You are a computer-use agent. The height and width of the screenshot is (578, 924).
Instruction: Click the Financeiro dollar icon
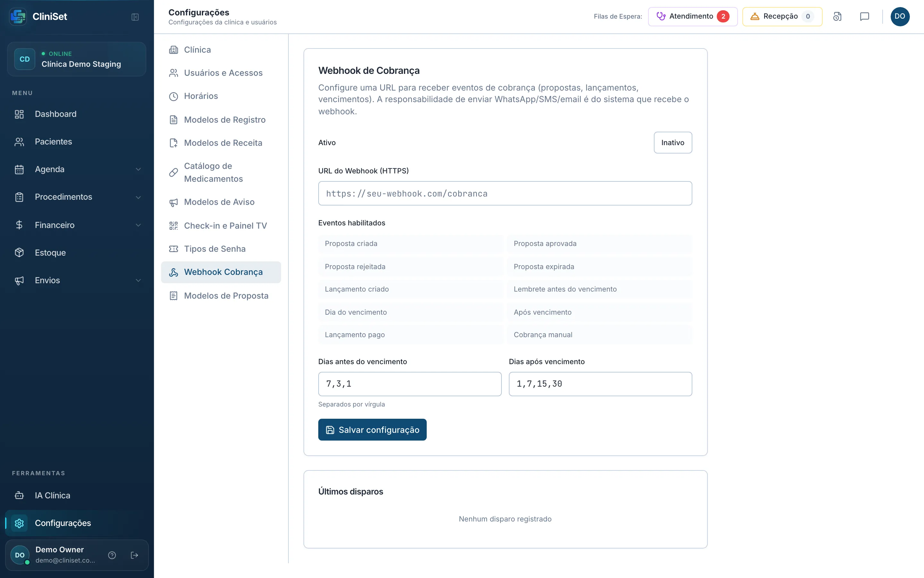[19, 225]
